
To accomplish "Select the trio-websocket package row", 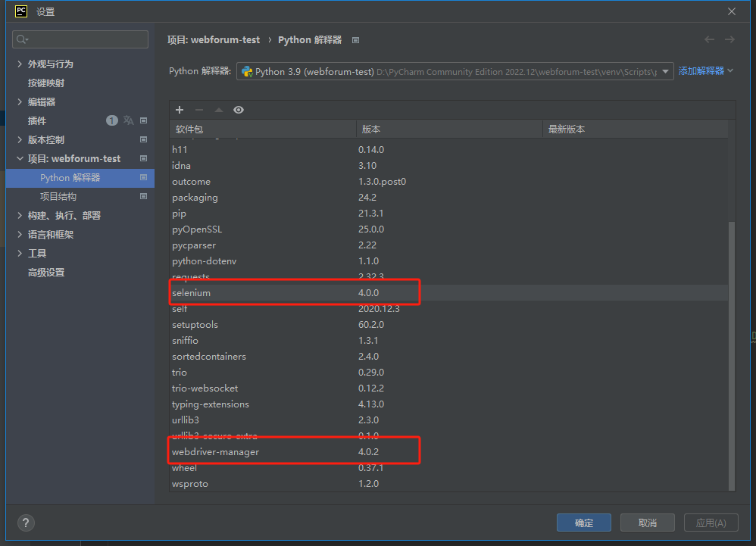I will [448, 388].
